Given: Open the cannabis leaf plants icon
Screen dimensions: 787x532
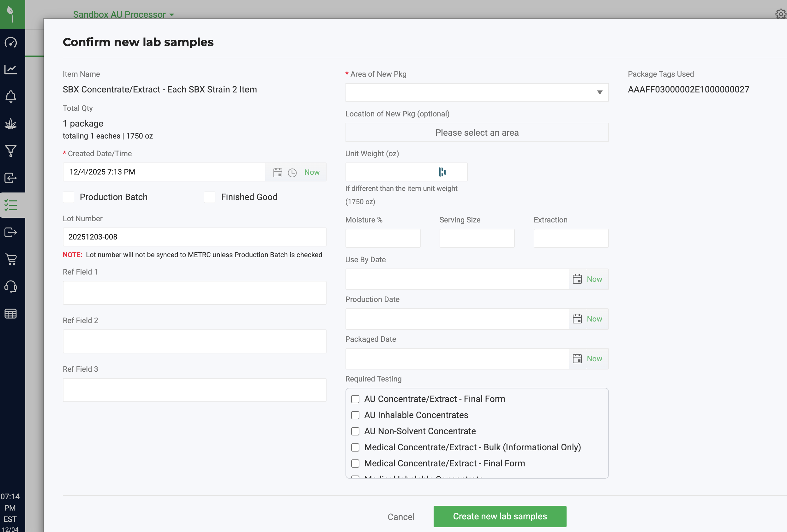Looking at the screenshot, I should (11, 124).
